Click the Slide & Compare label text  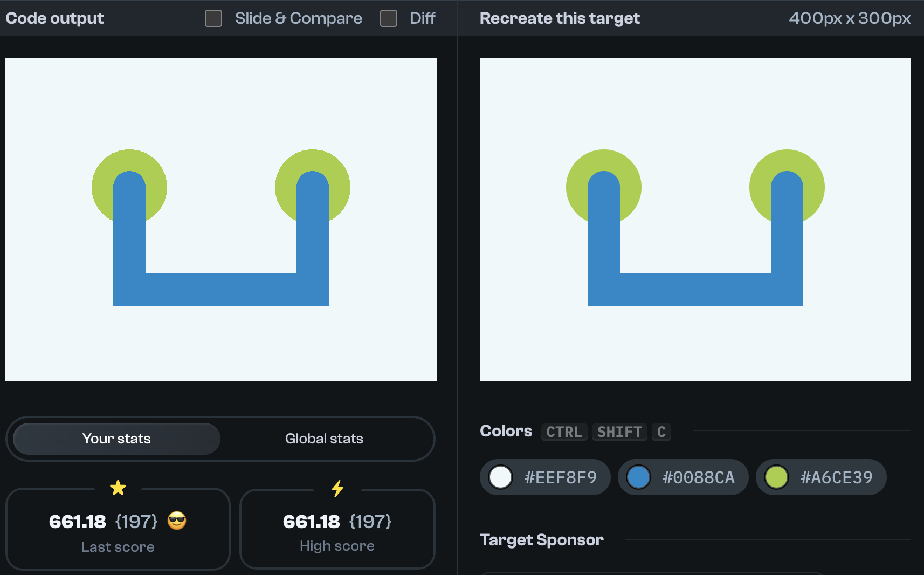299,18
